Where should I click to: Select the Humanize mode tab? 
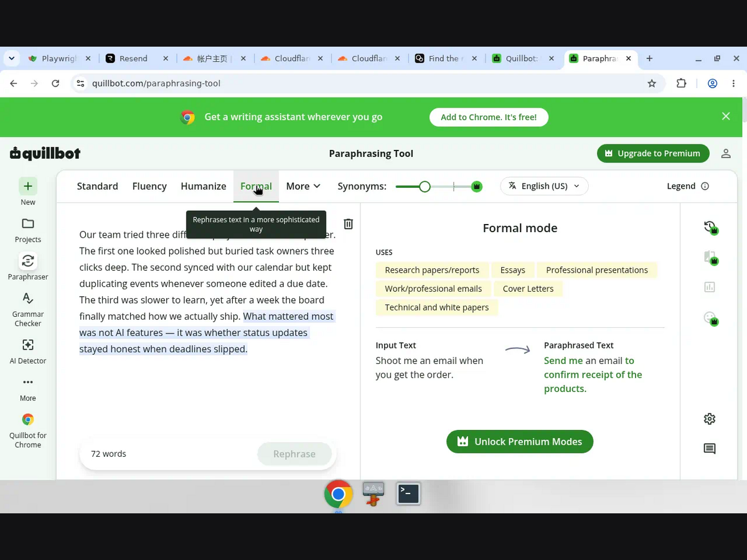point(204,186)
